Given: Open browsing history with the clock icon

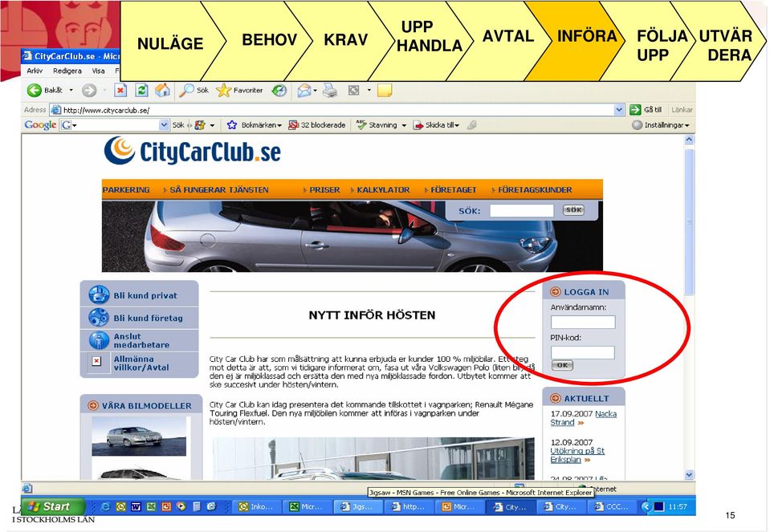Looking at the screenshot, I should point(279,91).
